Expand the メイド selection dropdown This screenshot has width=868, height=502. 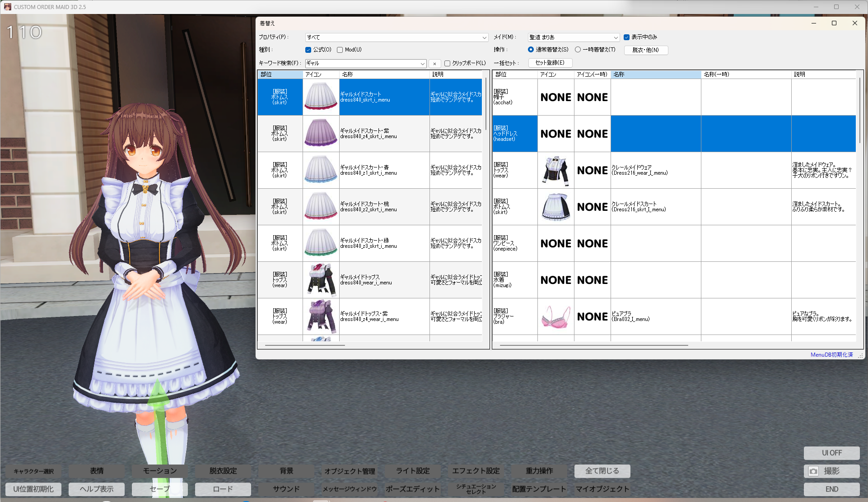(616, 37)
